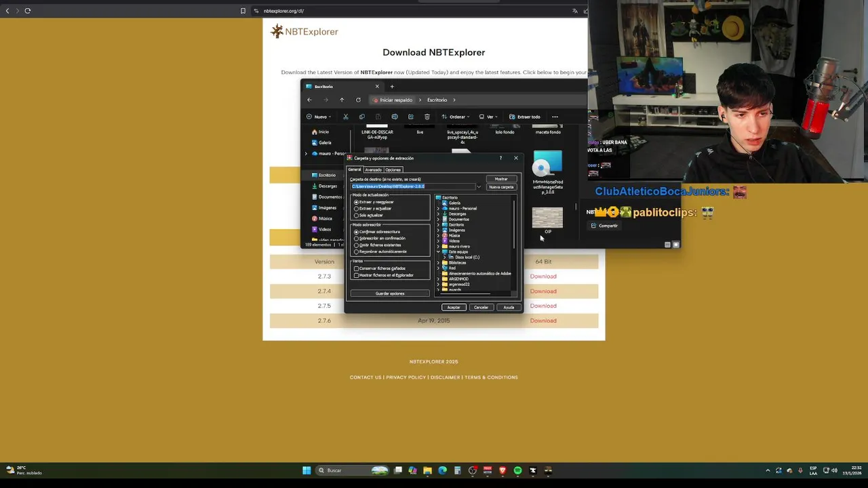This screenshot has height=488, width=868.
Task: Click the Share icon in File Explorer toolbar
Action: (410, 117)
